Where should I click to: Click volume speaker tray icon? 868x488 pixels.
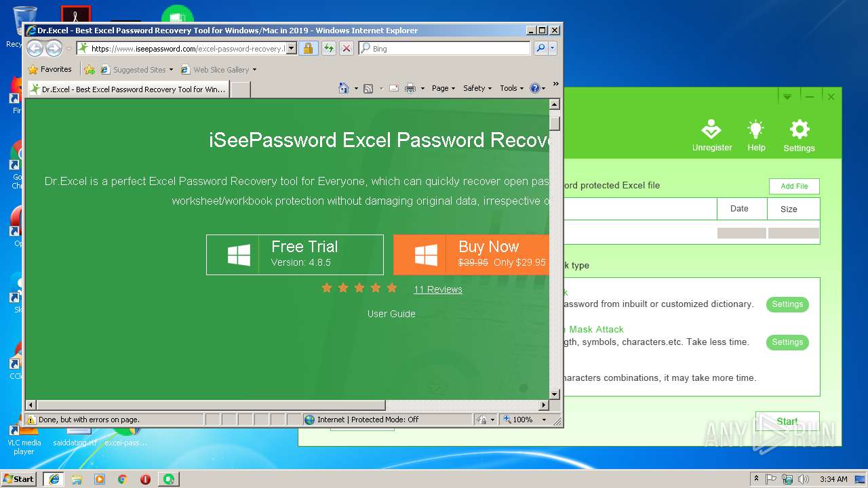click(x=804, y=479)
